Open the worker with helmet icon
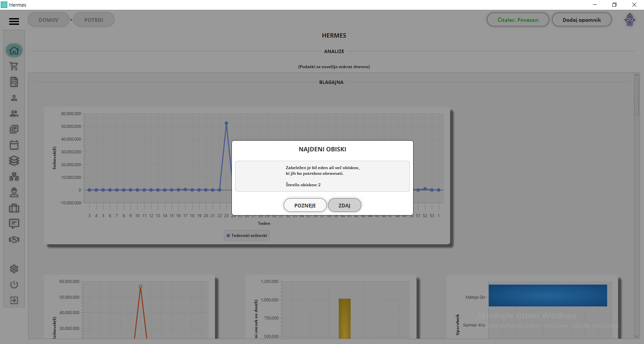This screenshot has width=644, height=344. click(x=14, y=192)
